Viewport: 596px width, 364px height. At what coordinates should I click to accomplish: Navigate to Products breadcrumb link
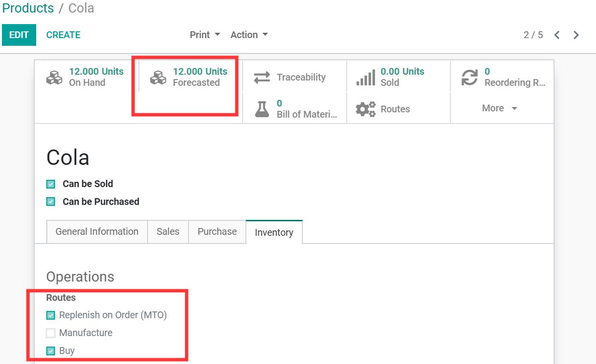(x=28, y=8)
